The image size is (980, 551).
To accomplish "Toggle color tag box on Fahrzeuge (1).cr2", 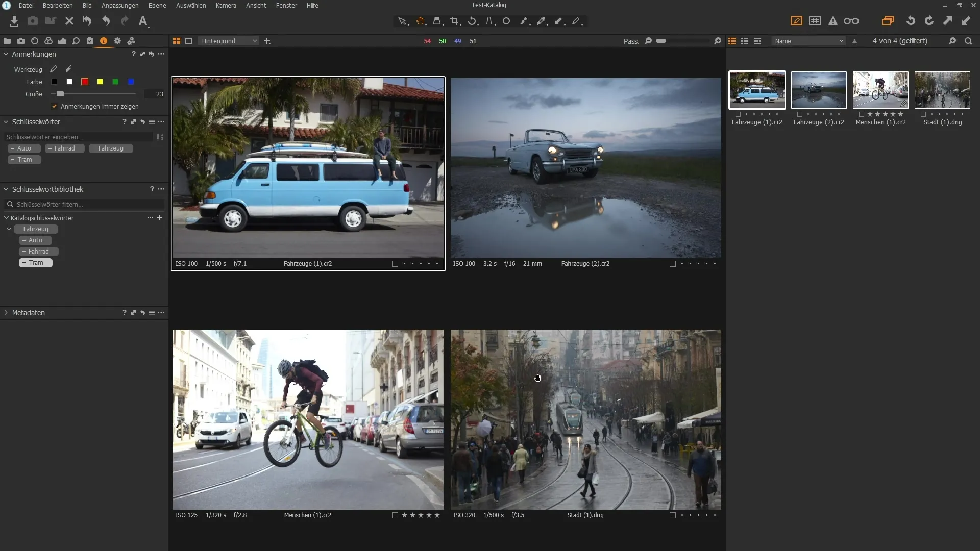I will [x=395, y=264].
